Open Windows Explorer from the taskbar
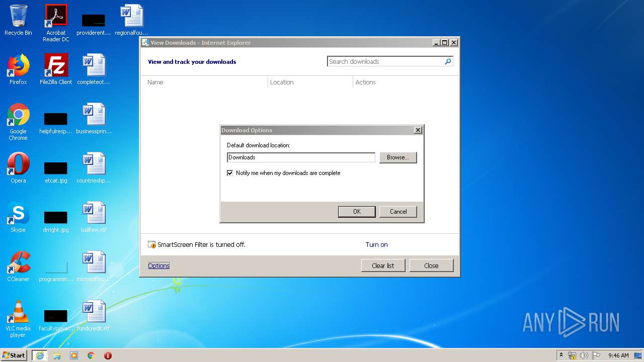This screenshot has width=644, height=362. [57, 355]
